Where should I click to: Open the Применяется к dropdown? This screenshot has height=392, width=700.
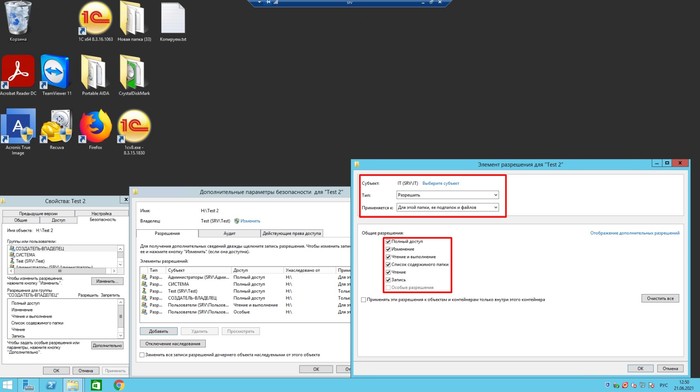[447, 208]
